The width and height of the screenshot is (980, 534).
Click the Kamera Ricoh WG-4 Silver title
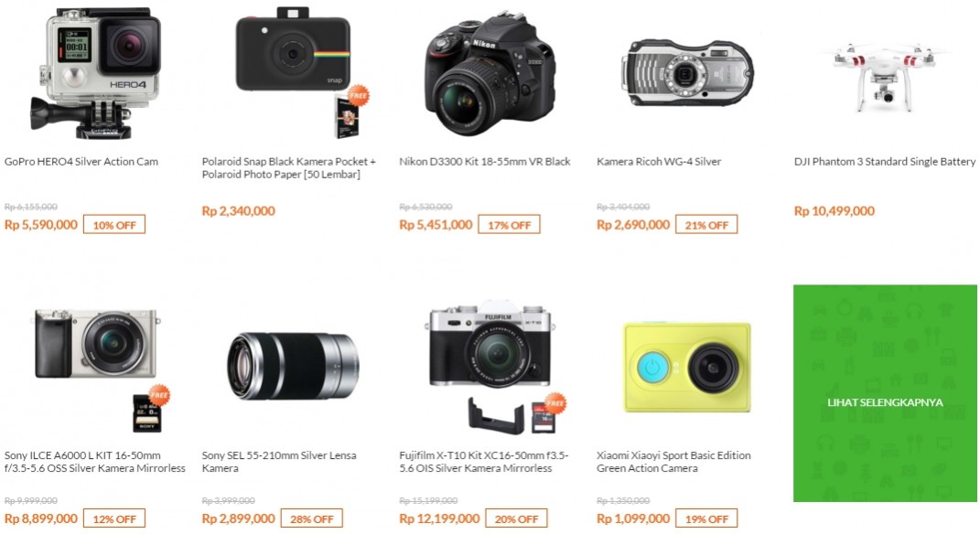(659, 162)
